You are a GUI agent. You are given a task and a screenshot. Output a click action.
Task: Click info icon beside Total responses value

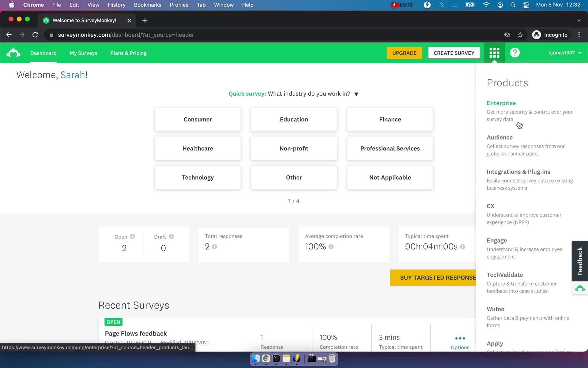pyautogui.click(x=214, y=247)
